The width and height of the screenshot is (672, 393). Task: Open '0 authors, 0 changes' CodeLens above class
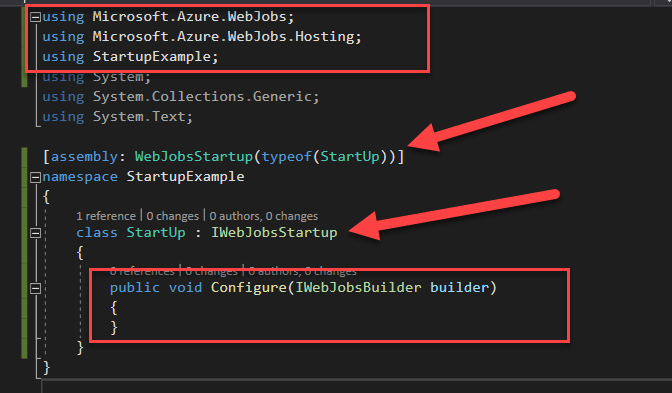tap(264, 216)
